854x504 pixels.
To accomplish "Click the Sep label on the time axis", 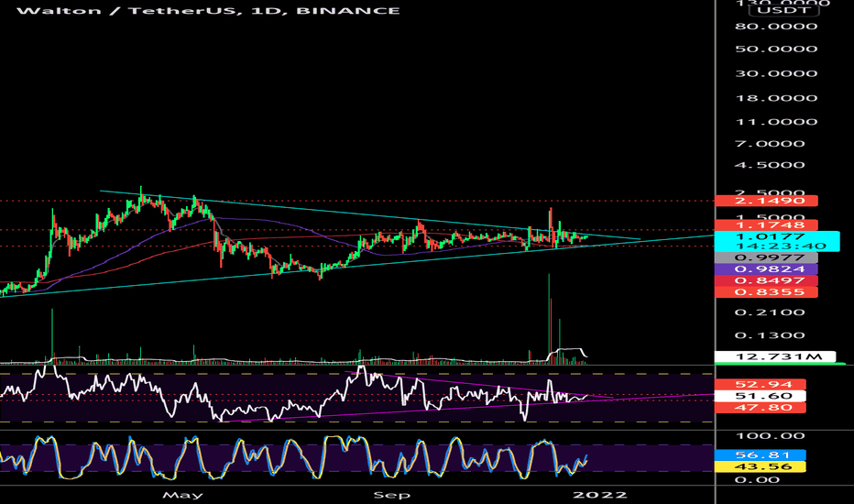I will point(391,495).
